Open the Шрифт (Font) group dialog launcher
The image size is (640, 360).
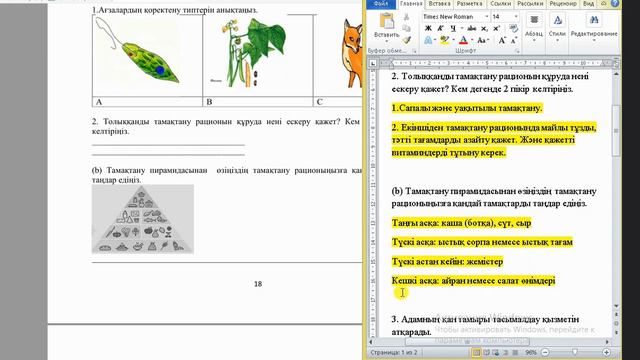tap(518, 51)
